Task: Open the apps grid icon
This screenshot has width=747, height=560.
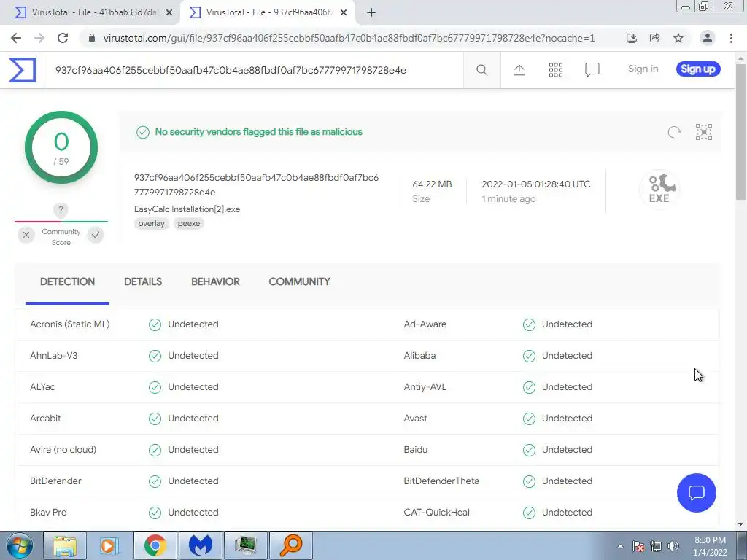Action: pyautogui.click(x=555, y=70)
